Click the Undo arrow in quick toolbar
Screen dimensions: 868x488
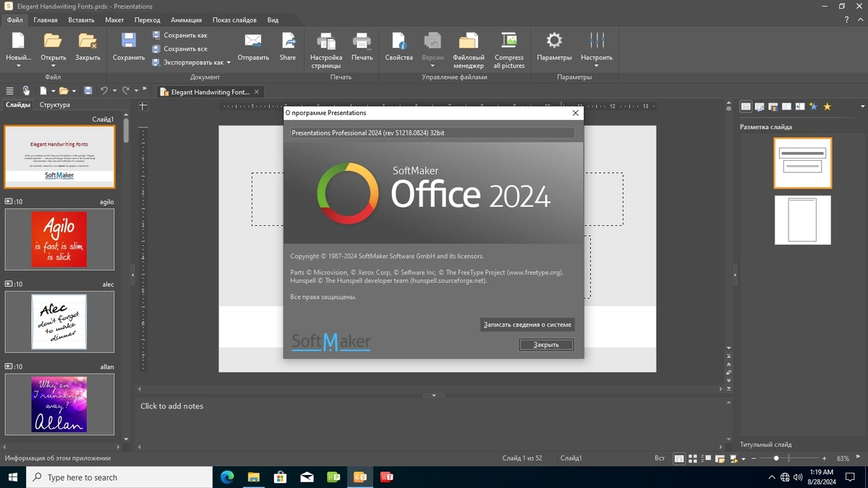104,91
